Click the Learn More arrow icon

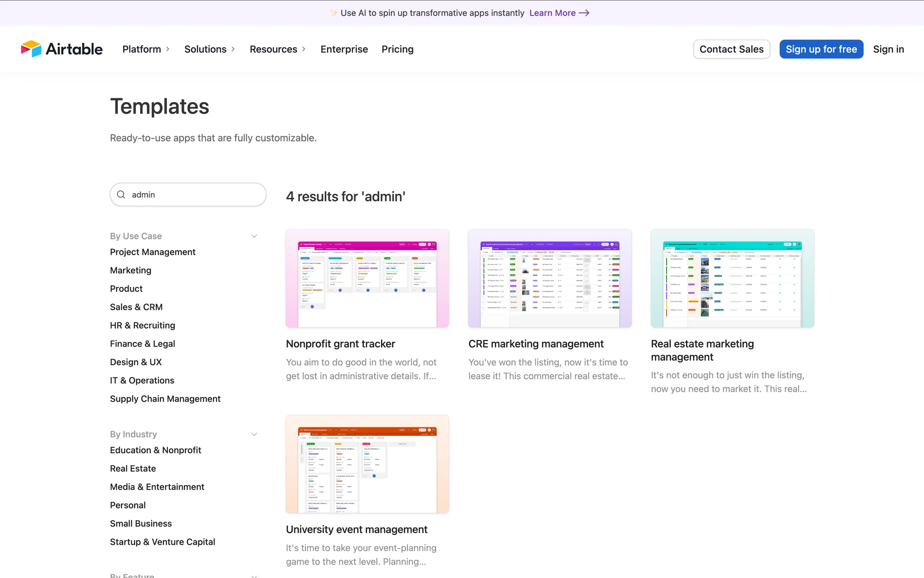pos(584,13)
